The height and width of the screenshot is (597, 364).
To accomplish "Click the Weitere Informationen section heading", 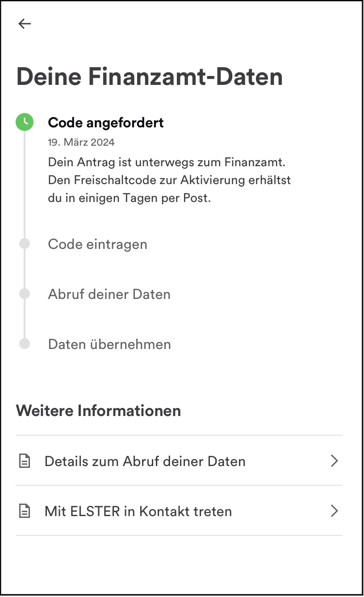I will click(x=99, y=410).
